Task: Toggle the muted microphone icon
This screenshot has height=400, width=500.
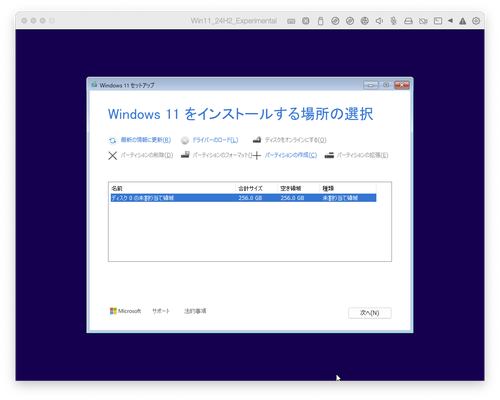Action: click(394, 21)
